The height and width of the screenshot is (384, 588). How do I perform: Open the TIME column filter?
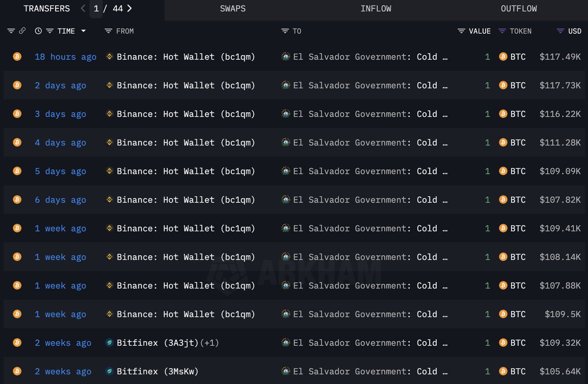[x=49, y=31]
